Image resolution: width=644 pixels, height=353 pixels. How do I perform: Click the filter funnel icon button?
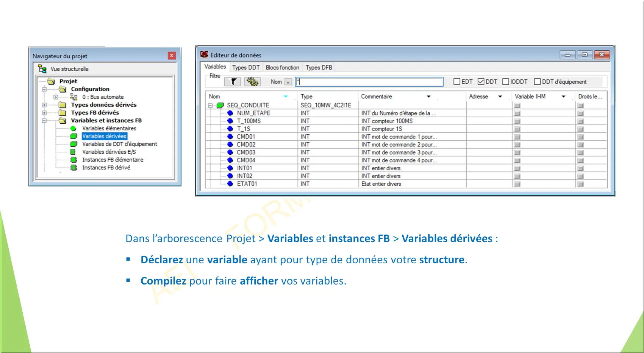click(233, 82)
